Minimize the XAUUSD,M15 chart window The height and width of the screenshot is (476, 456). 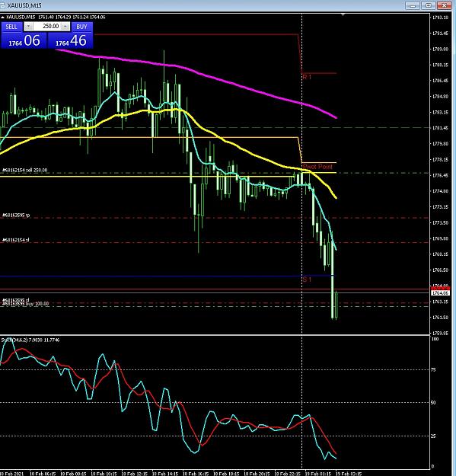(413, 5)
